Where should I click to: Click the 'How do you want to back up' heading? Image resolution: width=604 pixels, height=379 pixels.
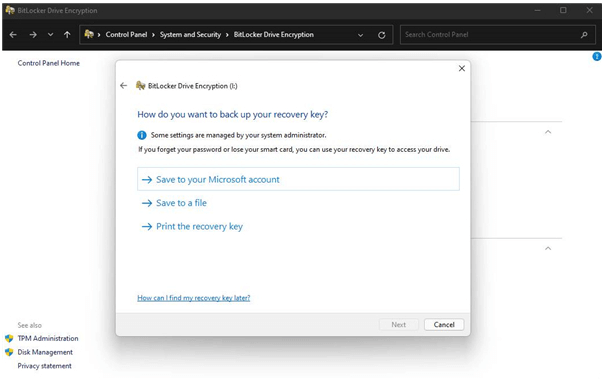[233, 114]
